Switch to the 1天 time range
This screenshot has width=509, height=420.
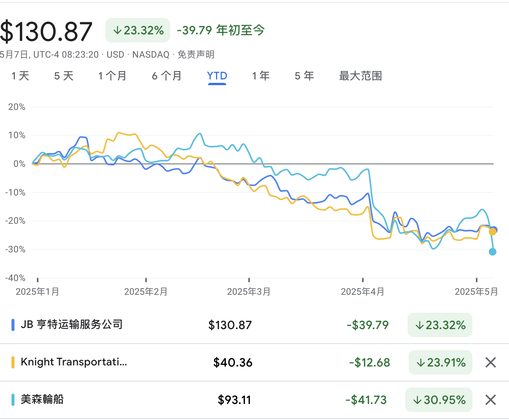click(21, 76)
